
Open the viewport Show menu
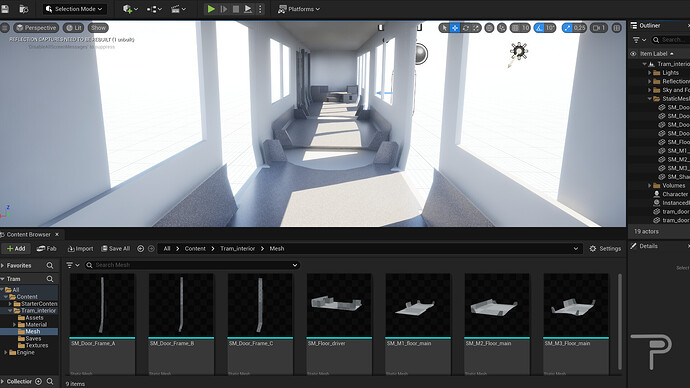[x=98, y=28]
